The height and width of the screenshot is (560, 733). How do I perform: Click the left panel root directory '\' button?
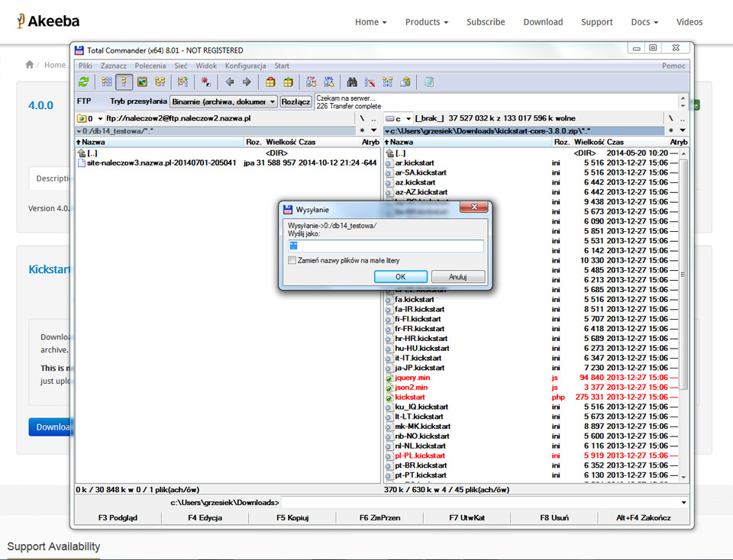[x=362, y=118]
